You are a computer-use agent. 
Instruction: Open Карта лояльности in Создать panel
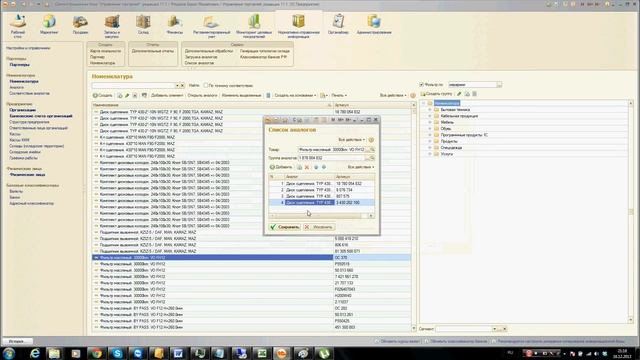[x=105, y=51]
